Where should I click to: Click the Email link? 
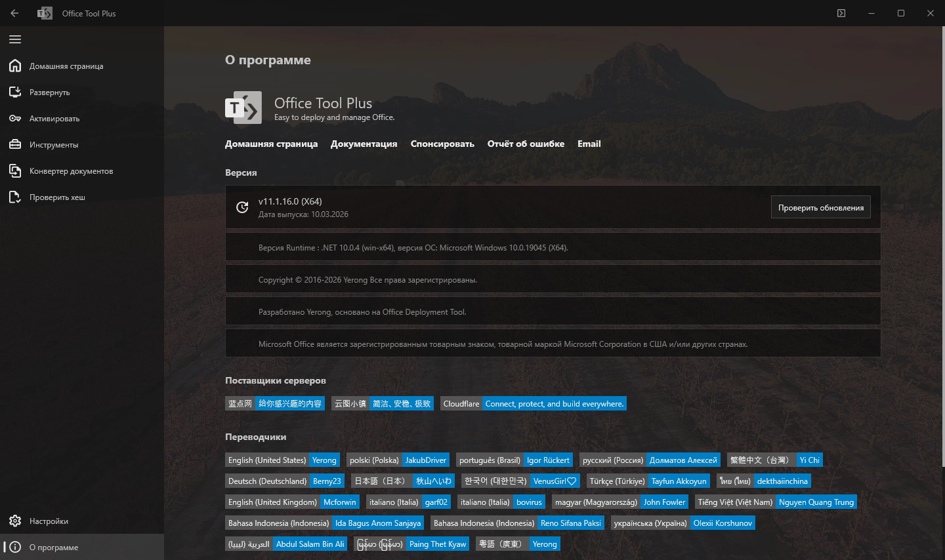589,144
